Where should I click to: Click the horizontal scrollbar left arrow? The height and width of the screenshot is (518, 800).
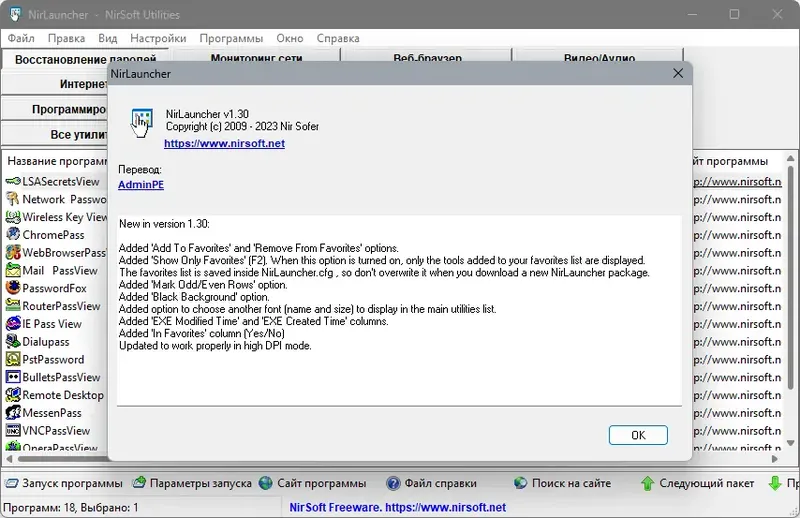(x=9, y=459)
